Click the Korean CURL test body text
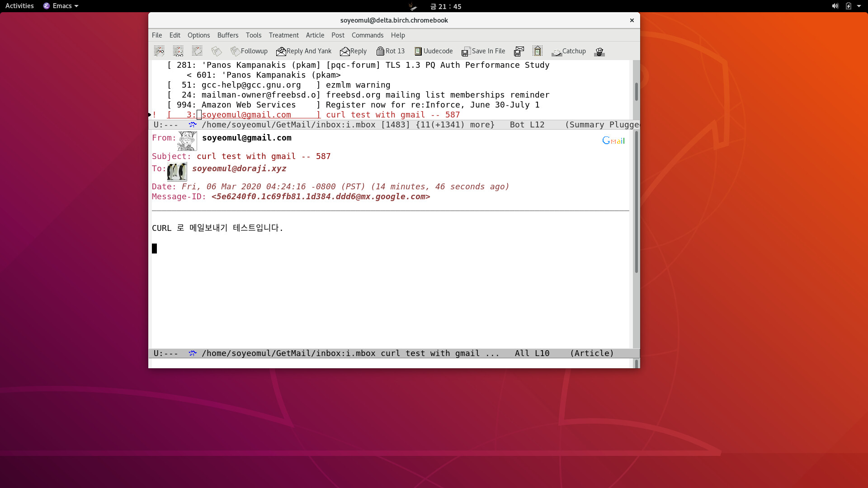This screenshot has height=488, width=868. coord(217,228)
